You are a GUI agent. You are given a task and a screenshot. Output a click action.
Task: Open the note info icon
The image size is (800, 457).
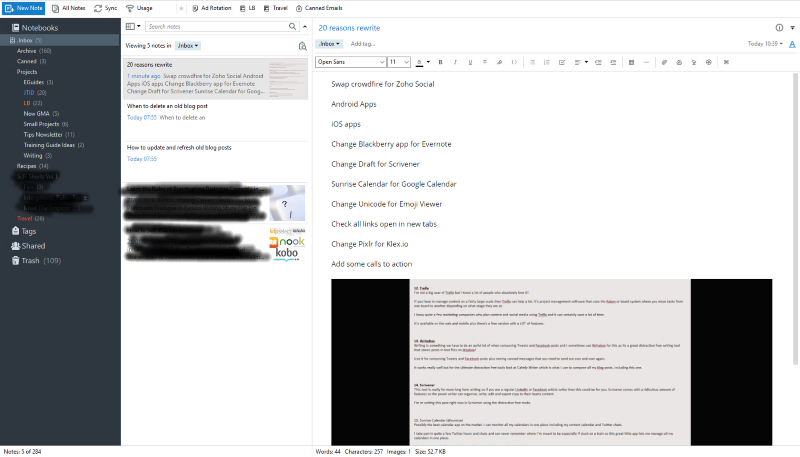click(779, 28)
